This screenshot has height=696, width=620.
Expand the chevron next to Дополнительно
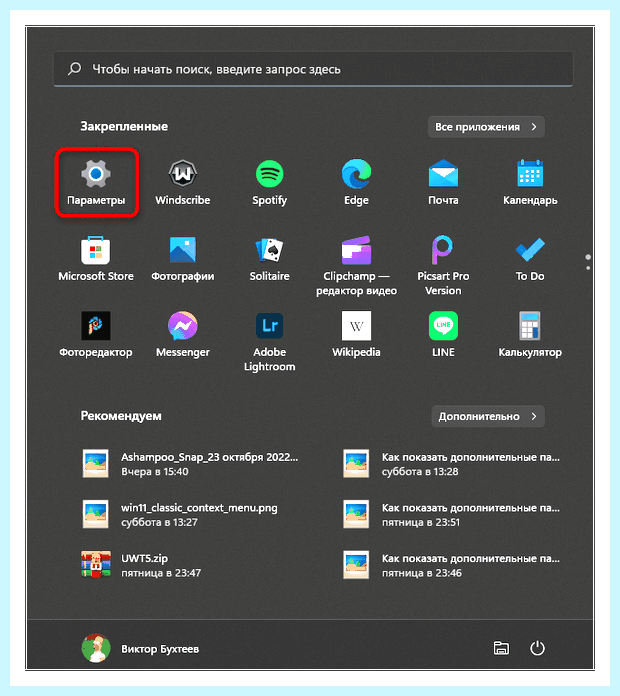click(534, 416)
